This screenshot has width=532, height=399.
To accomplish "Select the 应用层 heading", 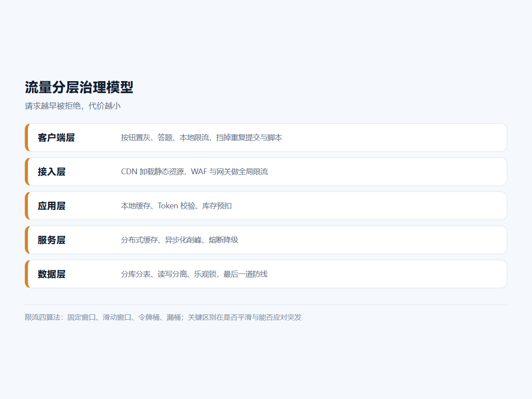I will pos(51,206).
